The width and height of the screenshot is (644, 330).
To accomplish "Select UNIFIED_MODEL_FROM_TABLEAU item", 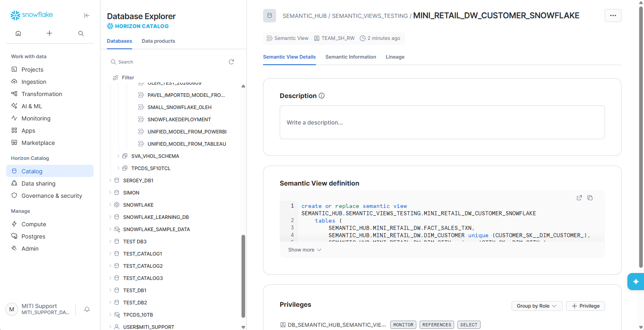I will [183, 144].
